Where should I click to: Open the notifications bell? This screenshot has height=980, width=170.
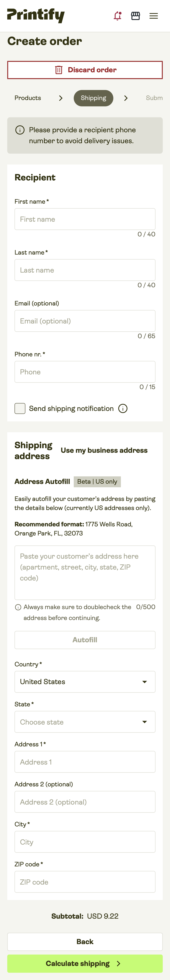click(118, 16)
